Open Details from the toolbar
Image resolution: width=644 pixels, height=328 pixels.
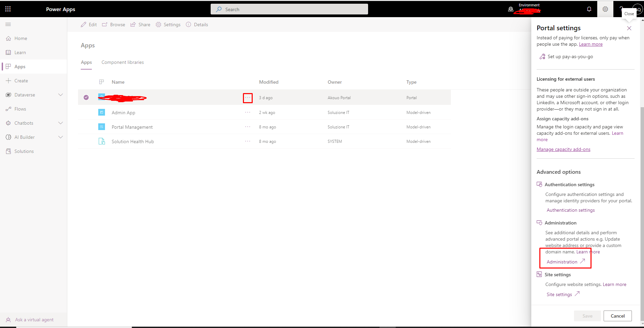click(188, 24)
